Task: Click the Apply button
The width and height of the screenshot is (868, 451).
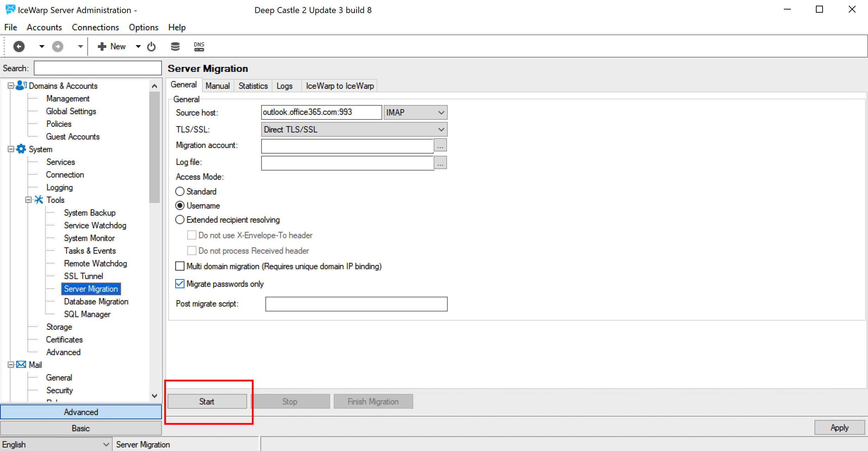Action: click(839, 427)
